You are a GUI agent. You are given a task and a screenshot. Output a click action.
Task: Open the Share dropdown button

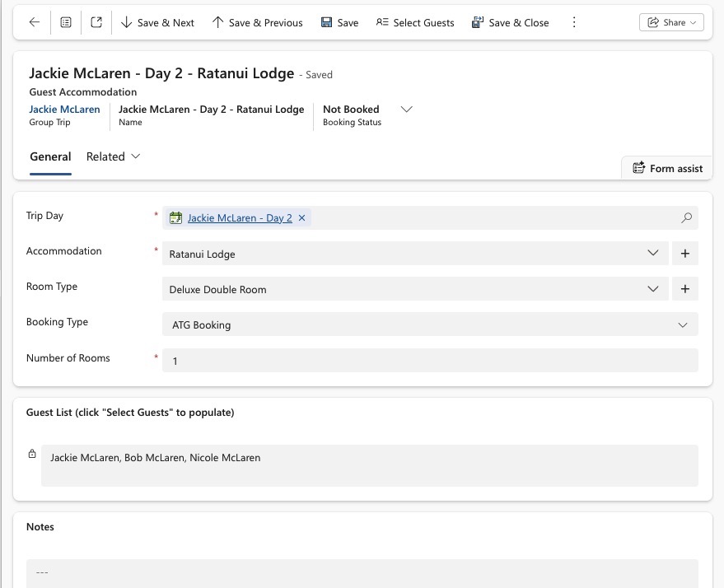pyautogui.click(x=671, y=22)
